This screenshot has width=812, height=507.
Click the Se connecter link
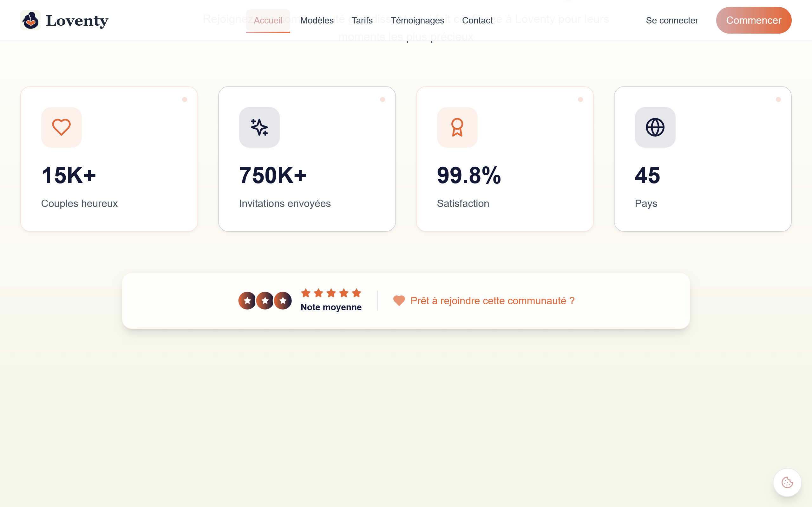(x=672, y=21)
